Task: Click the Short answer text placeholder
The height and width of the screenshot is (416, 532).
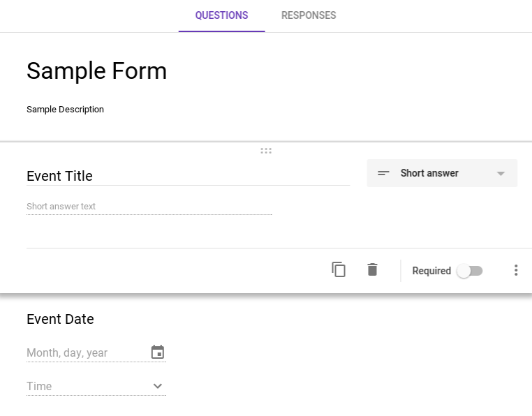Action: (x=61, y=207)
